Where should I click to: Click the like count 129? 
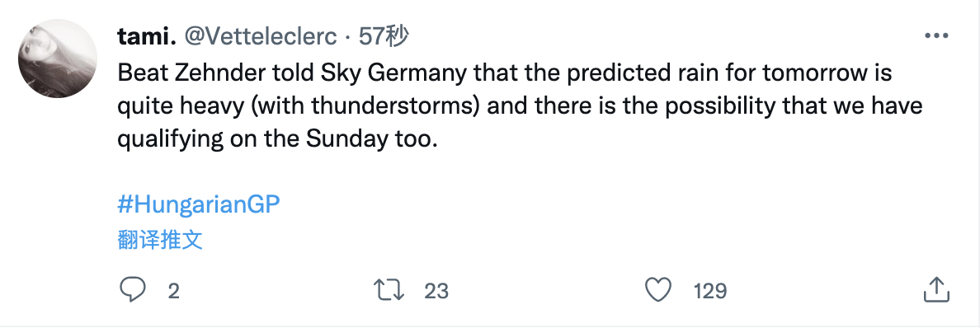(710, 291)
